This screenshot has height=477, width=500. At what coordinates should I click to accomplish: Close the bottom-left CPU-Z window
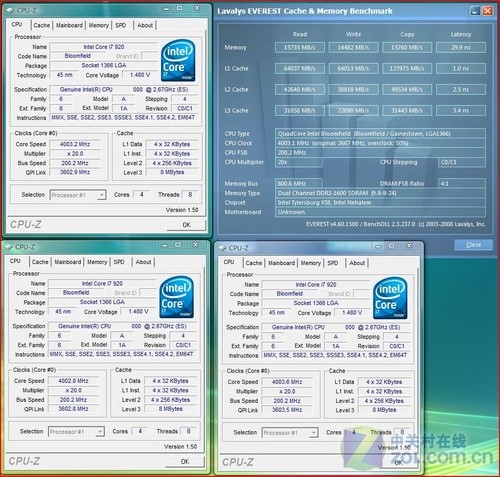196,245
